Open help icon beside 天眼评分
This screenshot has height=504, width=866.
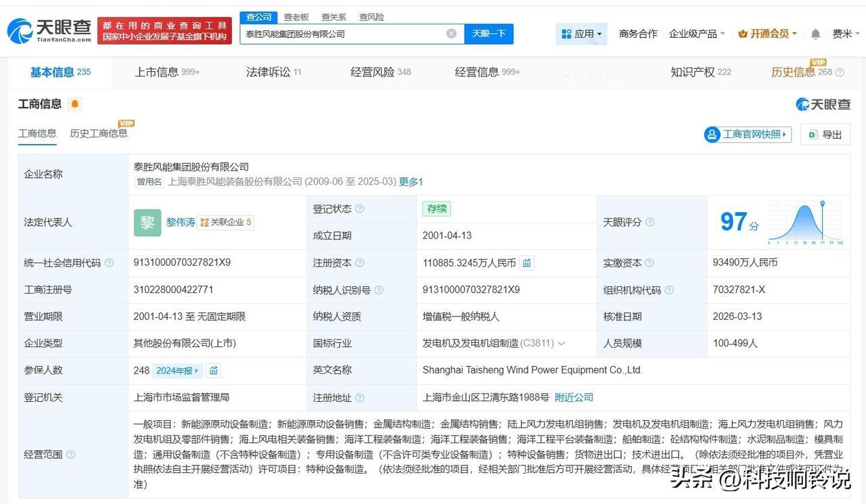coord(649,223)
